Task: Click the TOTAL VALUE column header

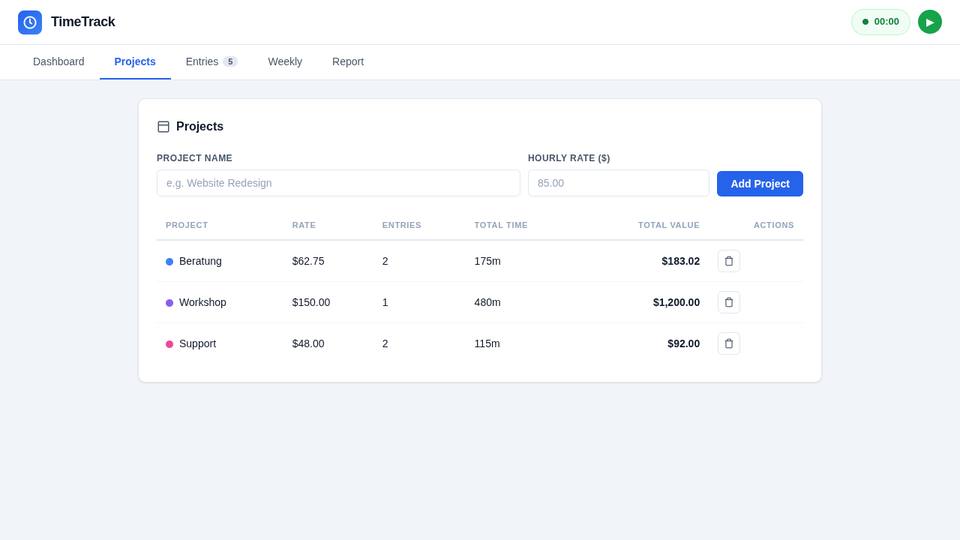Action: click(669, 225)
